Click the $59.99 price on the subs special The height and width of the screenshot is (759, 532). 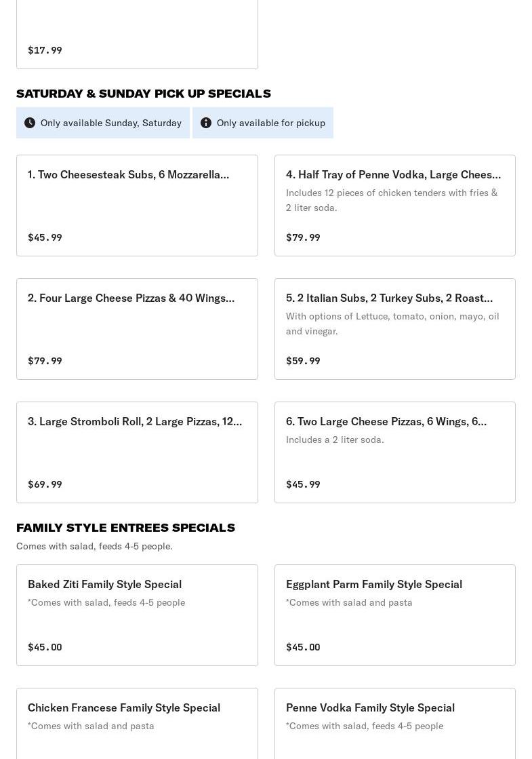(303, 361)
